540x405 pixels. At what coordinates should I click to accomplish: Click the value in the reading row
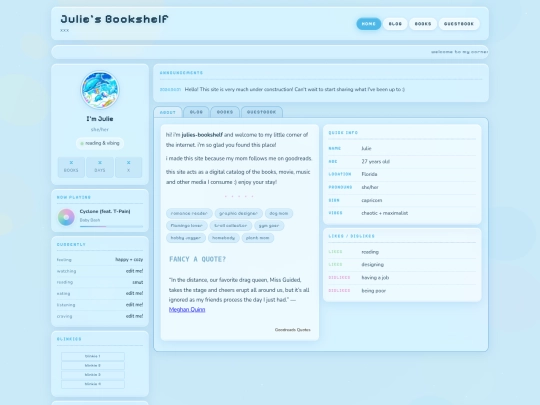coord(138,282)
